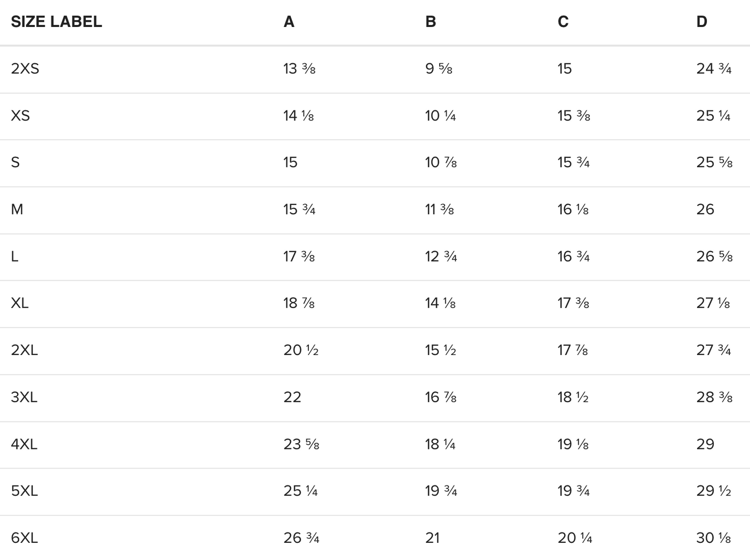Click column header C
Viewport: 750px width, 560px height.
563,22
